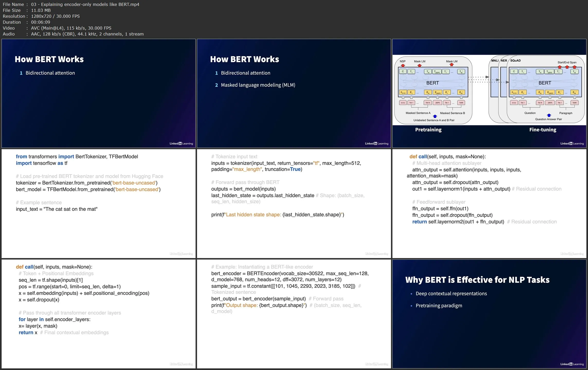Open the Multi-head attention sublayer code thumbnail
The image size is (588, 370).
pos(489,204)
